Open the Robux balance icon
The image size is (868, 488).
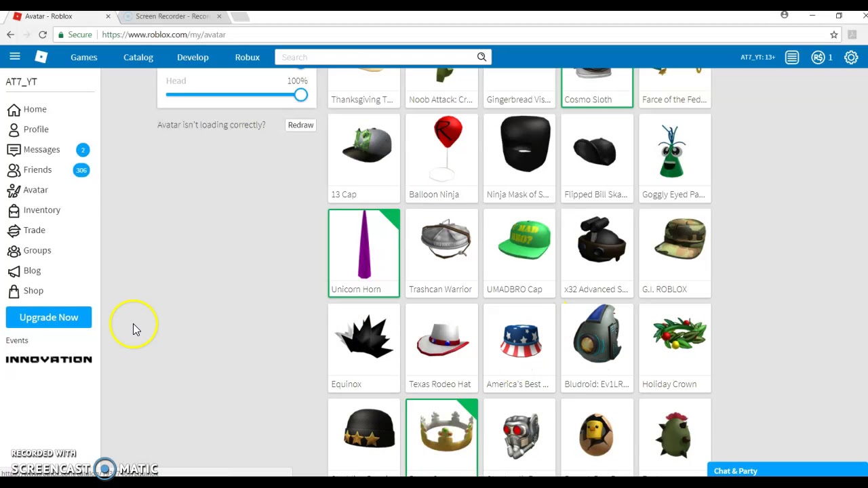click(818, 58)
